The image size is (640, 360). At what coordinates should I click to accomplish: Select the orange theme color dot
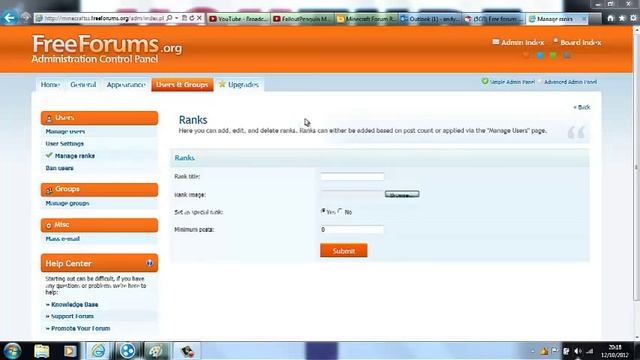coord(526,56)
